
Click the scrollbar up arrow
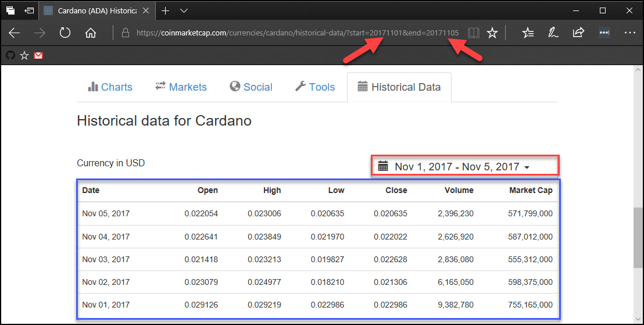[x=638, y=70]
